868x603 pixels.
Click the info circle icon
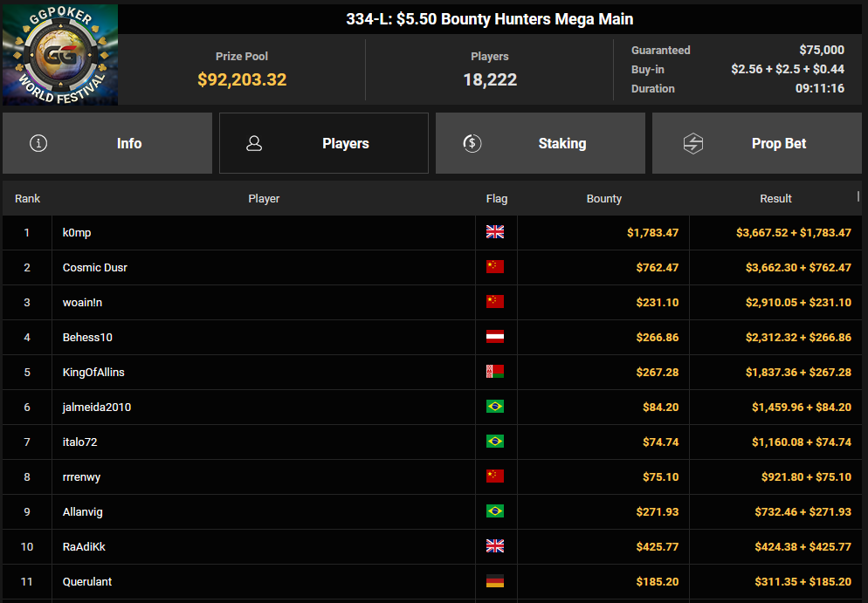click(38, 143)
